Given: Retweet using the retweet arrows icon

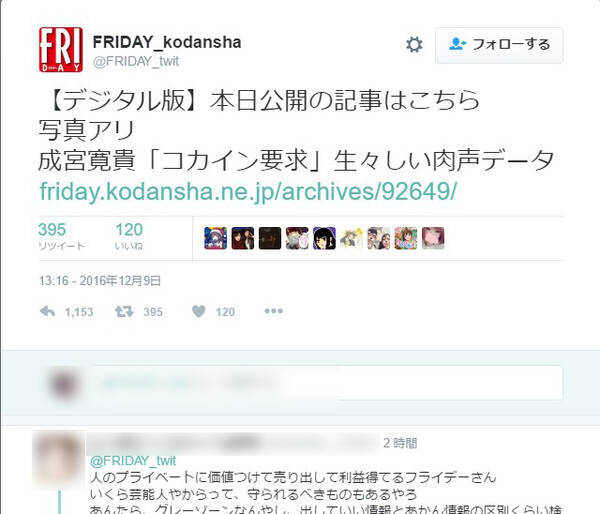Looking at the screenshot, I should coord(124,311).
